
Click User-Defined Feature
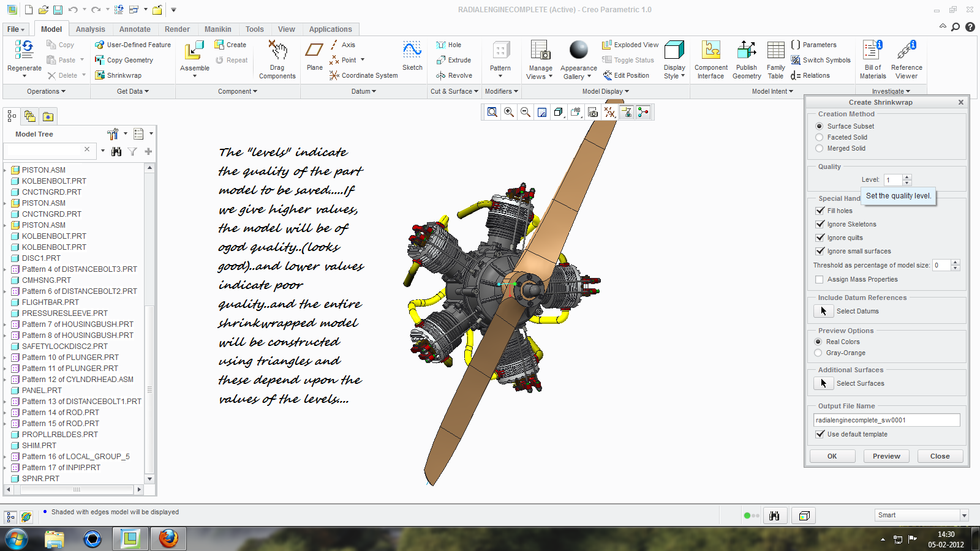click(x=133, y=45)
